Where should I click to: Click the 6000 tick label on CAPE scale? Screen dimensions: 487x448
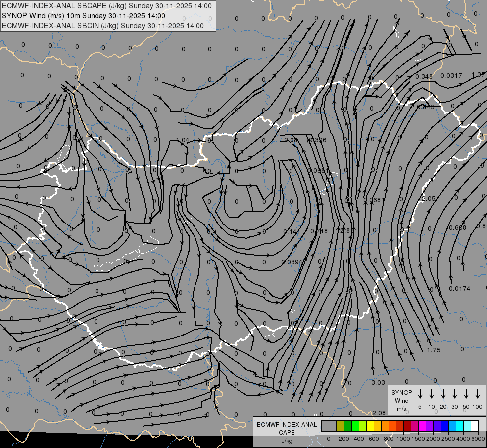tap(478, 439)
